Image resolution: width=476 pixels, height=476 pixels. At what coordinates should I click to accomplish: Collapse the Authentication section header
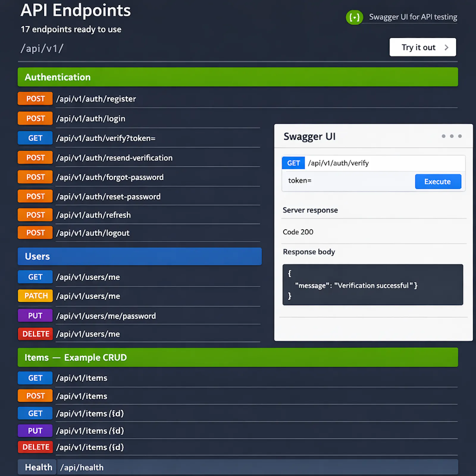[238, 77]
